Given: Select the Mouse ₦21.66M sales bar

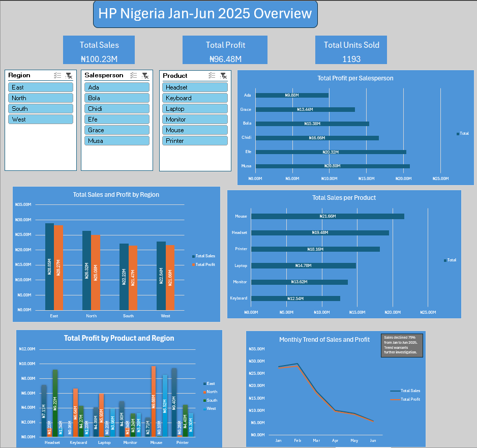Looking at the screenshot, I should (327, 216).
